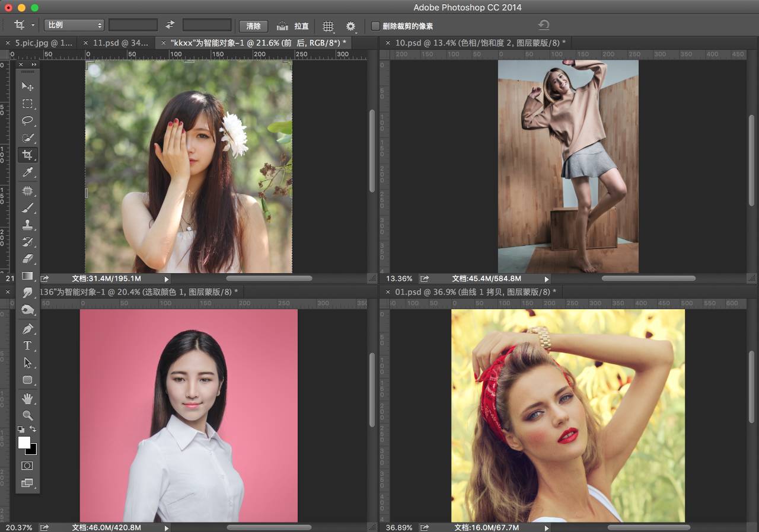759x532 pixels.
Task: Open the crop settings gear menu
Action: [x=351, y=26]
